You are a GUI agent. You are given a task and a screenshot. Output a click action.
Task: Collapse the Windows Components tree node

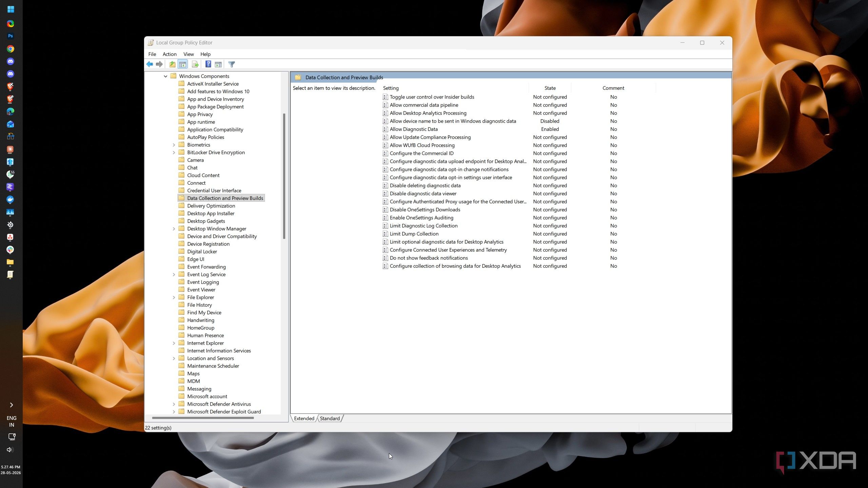click(x=165, y=76)
